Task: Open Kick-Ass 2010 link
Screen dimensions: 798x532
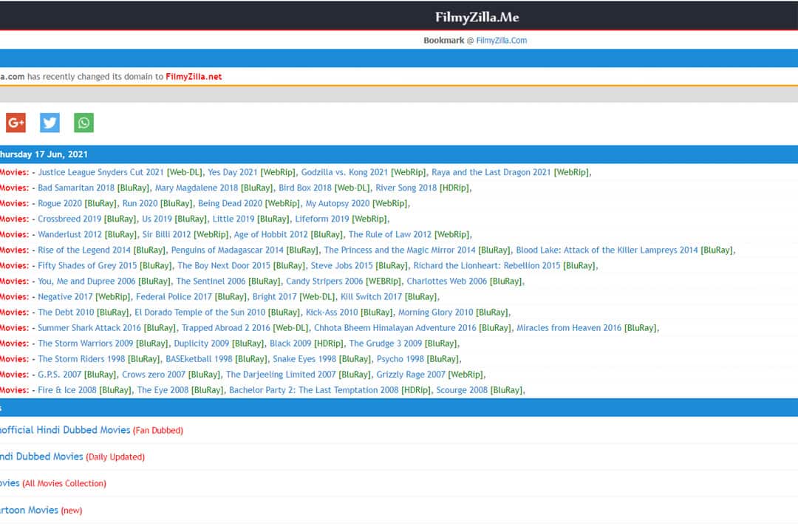Action: coord(332,312)
